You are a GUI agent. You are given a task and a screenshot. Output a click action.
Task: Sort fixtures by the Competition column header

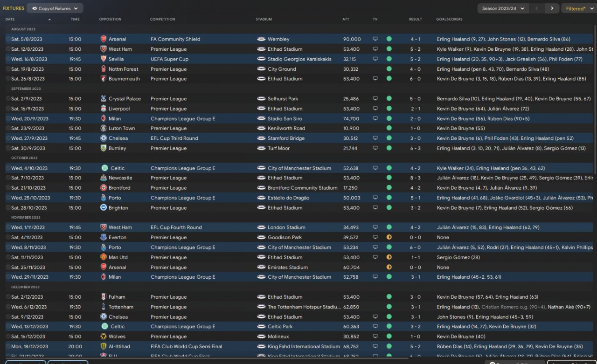tap(162, 19)
